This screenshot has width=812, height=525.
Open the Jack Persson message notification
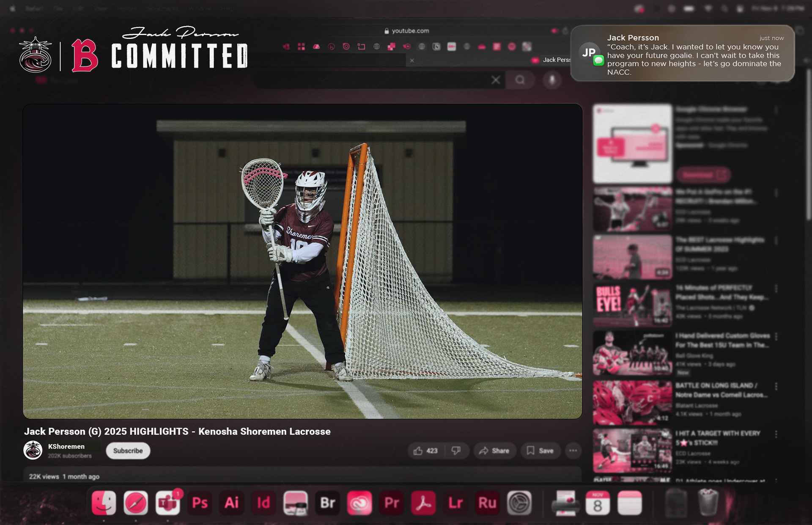(x=682, y=54)
